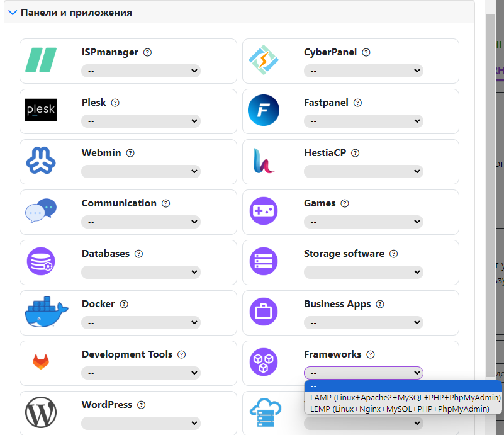Click the Communication chat bubbles icon

[41, 211]
